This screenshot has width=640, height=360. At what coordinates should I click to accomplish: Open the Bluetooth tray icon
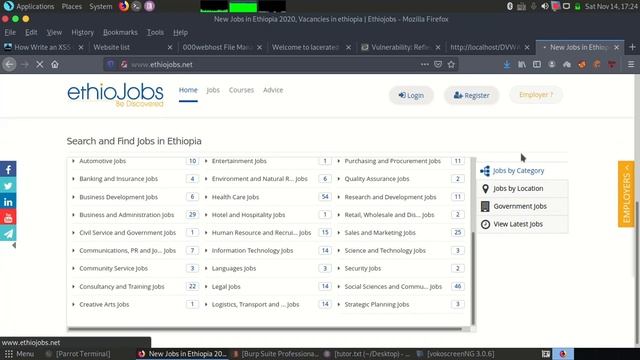[x=510, y=6]
